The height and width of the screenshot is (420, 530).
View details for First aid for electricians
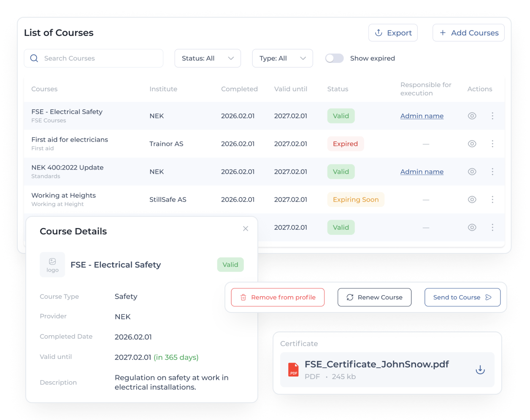coord(472,144)
